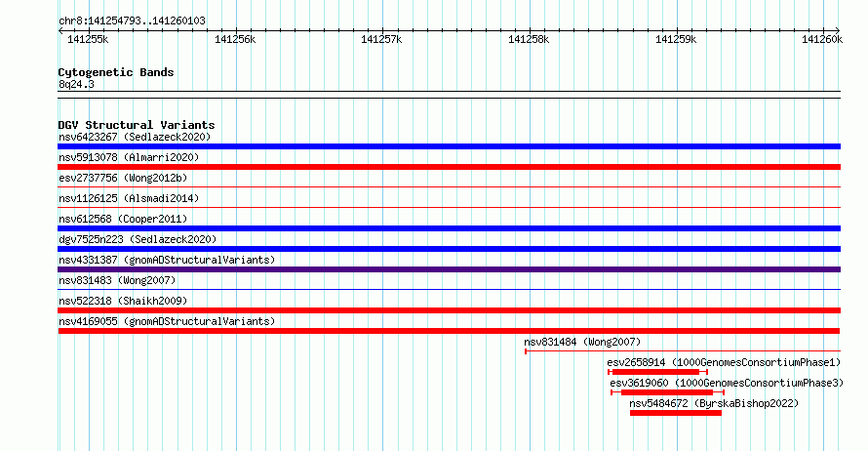Select the blue bar under nsv612568
This screenshot has width=868, height=451.
[x=449, y=228]
